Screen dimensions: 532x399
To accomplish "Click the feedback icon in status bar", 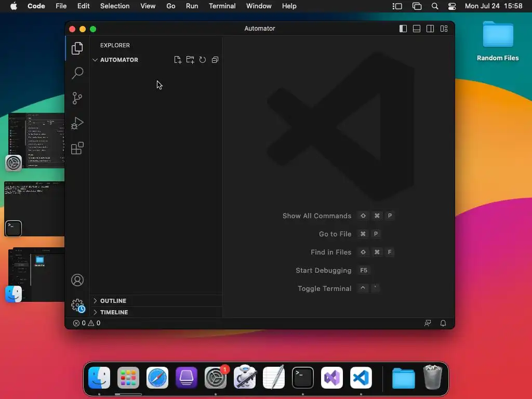I will tap(428, 323).
